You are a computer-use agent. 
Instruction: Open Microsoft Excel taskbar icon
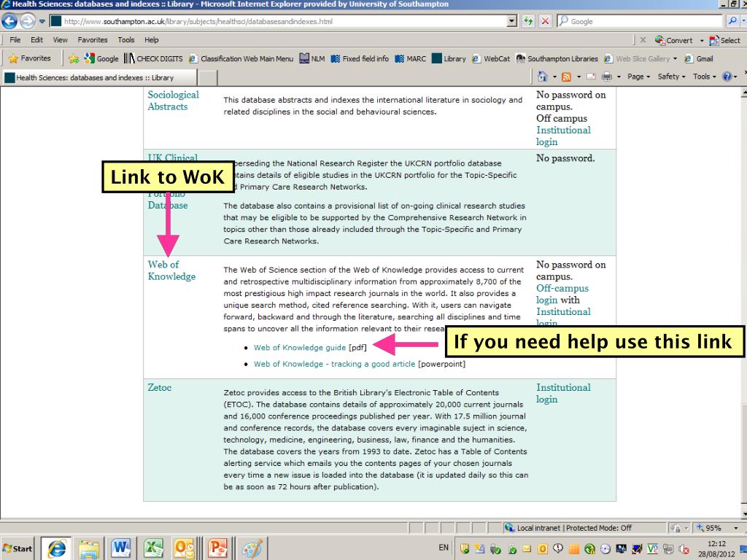click(153, 548)
